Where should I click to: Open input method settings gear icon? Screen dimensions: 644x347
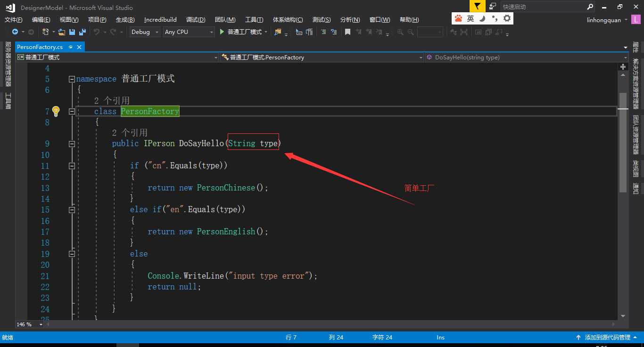[x=507, y=18]
